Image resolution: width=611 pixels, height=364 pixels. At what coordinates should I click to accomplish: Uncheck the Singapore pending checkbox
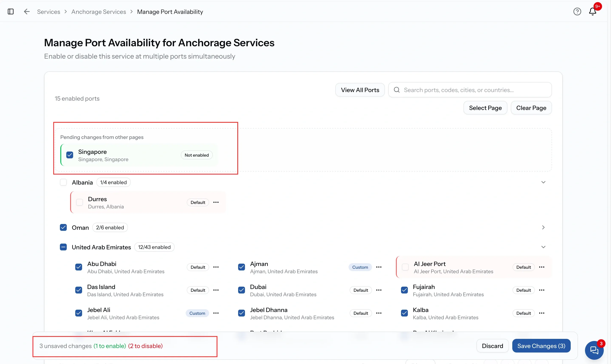70,155
